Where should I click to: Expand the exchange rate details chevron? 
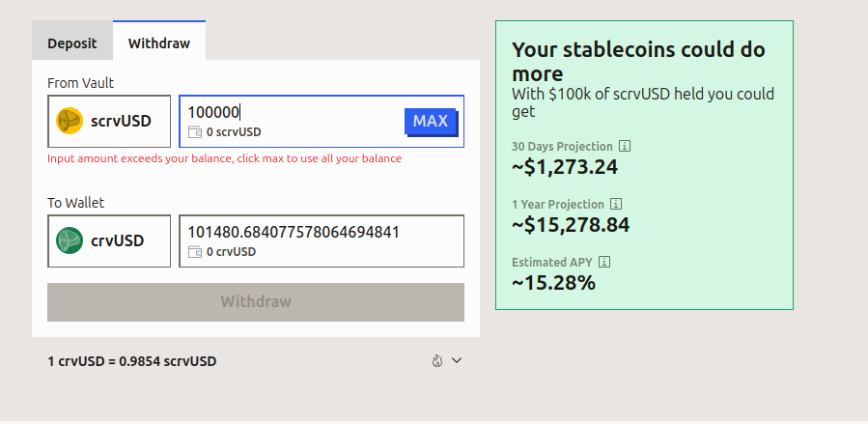coord(457,361)
